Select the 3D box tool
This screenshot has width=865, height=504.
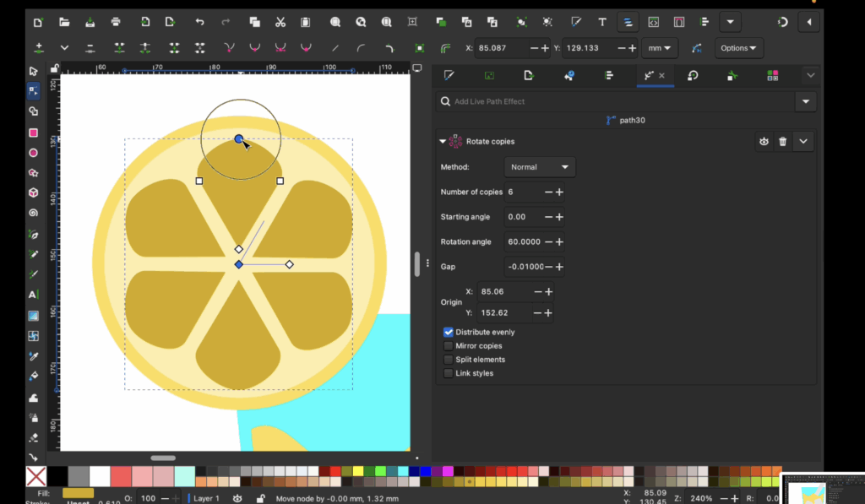coord(33,192)
